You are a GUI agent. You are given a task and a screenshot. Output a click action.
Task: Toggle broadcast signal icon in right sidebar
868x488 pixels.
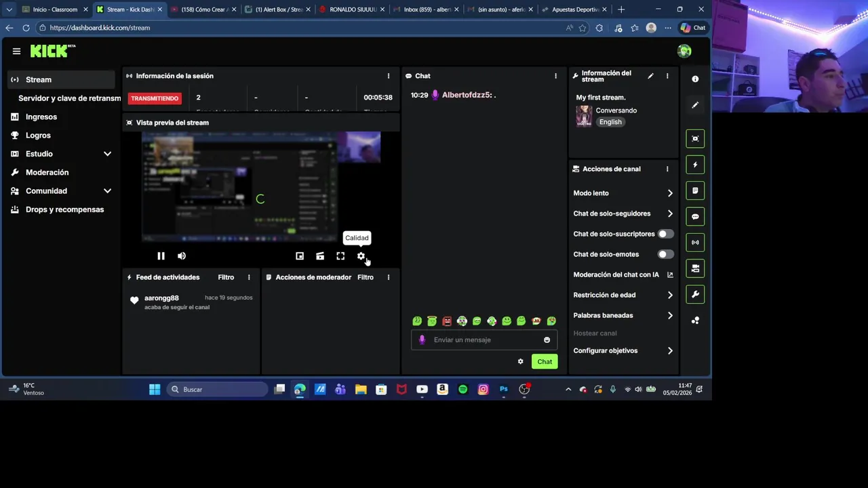click(695, 243)
